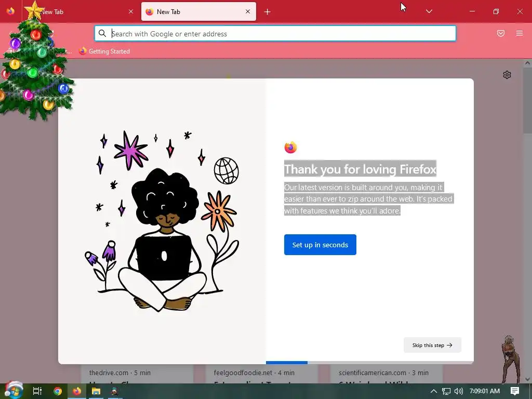Click the taskbar app icon after File Explorer

point(115,391)
